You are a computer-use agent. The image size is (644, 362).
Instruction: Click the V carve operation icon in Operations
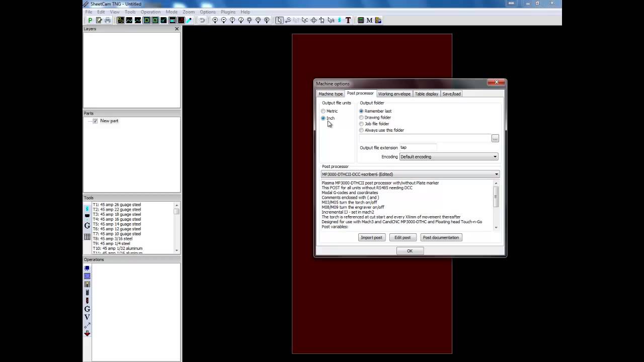(87, 317)
